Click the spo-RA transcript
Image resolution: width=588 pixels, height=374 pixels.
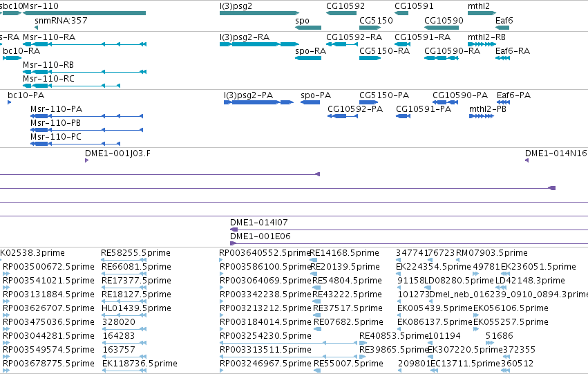click(x=308, y=58)
